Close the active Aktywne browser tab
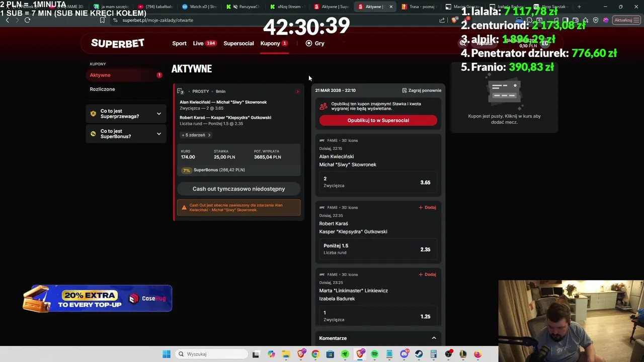The height and width of the screenshot is (362, 644). (391, 7)
